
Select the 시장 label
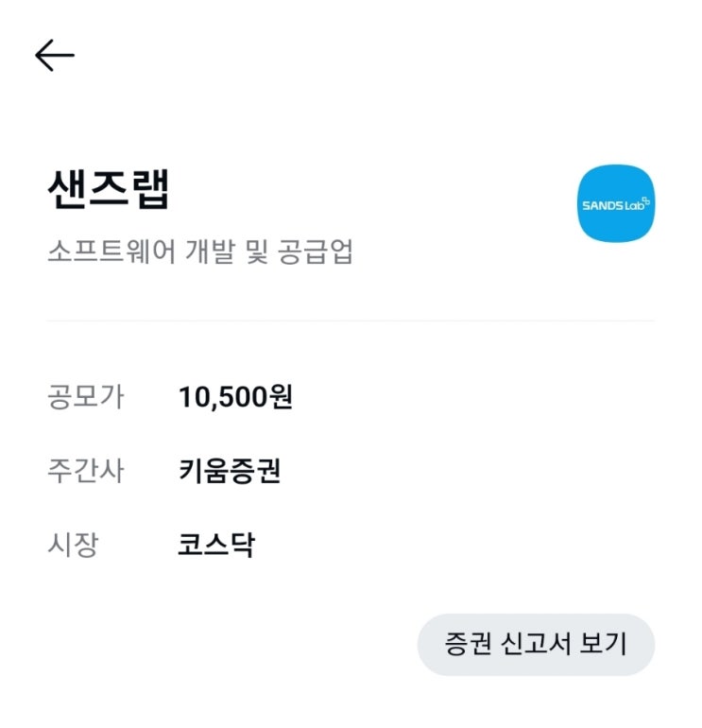point(74,545)
